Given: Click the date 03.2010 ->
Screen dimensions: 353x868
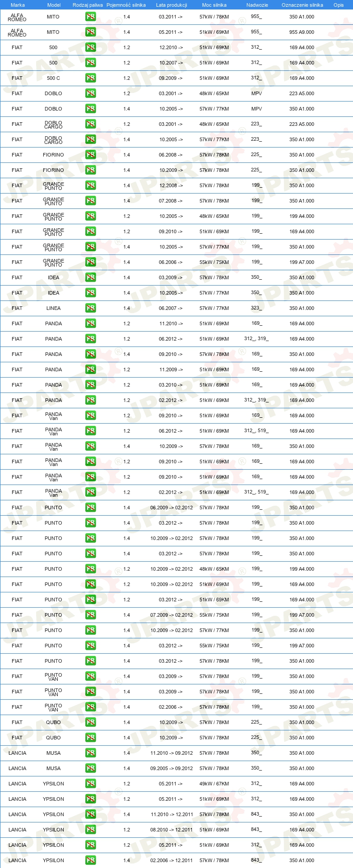Looking at the screenshot, I should pos(171,385).
